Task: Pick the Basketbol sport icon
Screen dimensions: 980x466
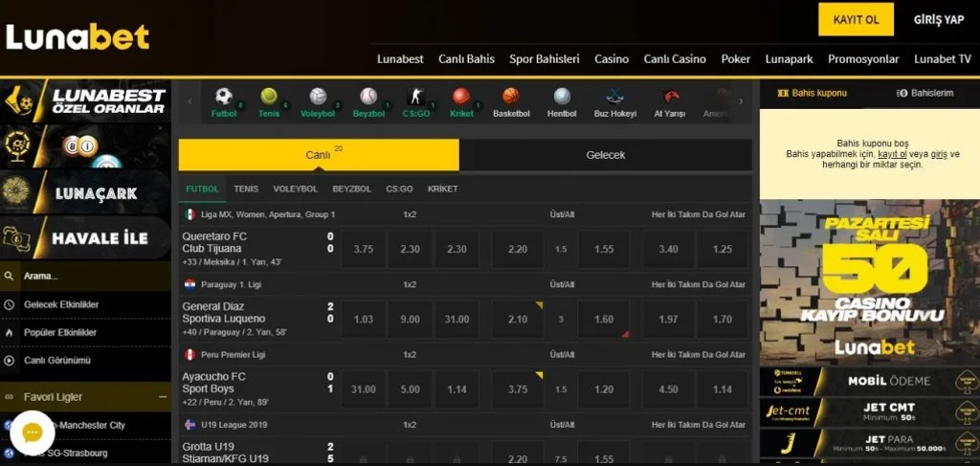Action: point(511,97)
